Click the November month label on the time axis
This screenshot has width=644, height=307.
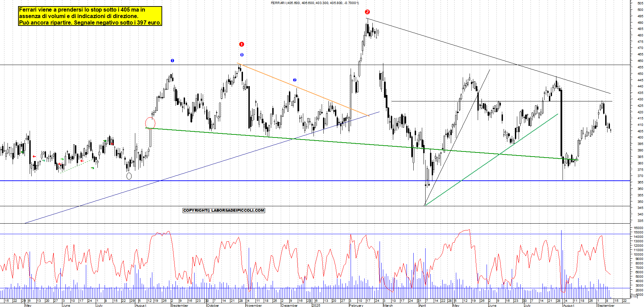(254, 305)
